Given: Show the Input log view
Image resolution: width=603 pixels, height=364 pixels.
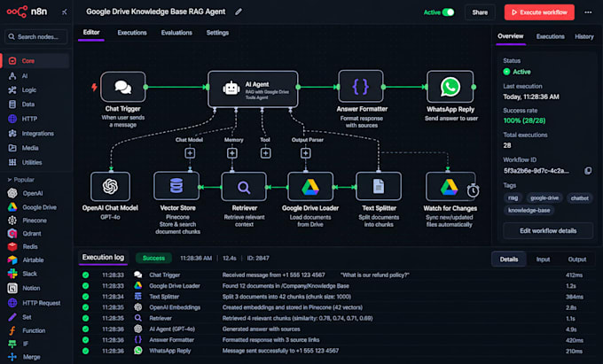Looking at the screenshot, I should coord(543,259).
